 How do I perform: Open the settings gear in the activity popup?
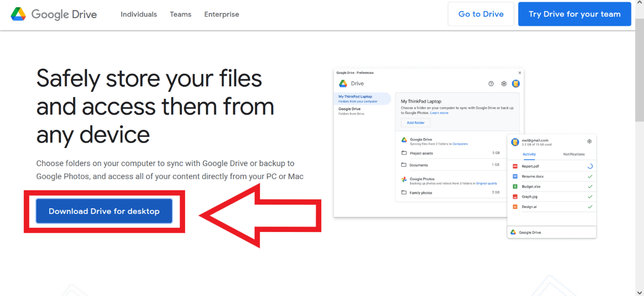(589, 141)
